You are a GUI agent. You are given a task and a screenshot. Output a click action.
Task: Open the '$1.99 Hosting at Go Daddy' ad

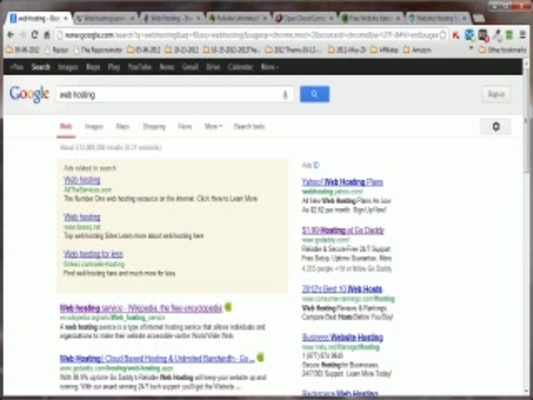tap(343, 230)
